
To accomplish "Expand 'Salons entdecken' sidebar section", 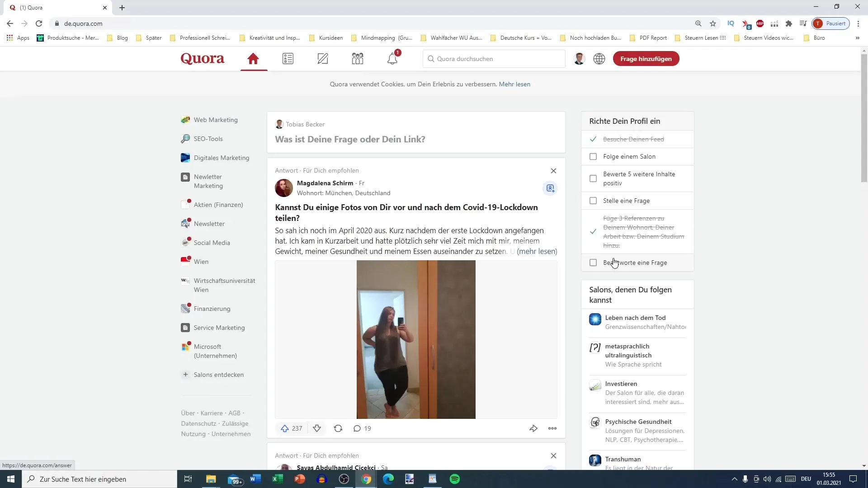I will (219, 374).
